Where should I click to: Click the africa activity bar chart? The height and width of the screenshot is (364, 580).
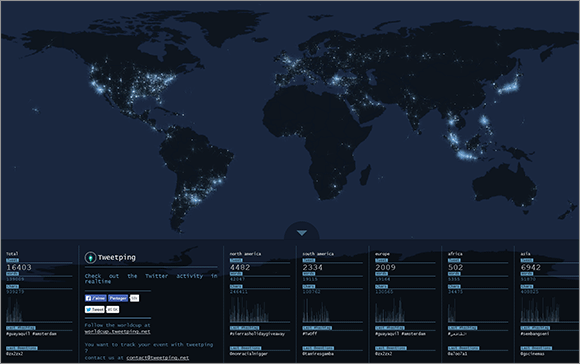[x=452, y=310]
